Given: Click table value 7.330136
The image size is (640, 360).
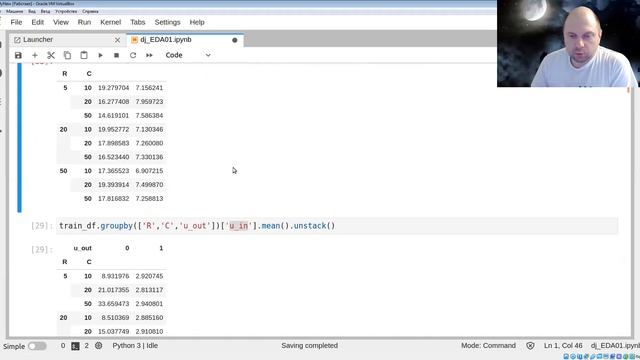Looking at the screenshot, I should [x=149, y=157].
